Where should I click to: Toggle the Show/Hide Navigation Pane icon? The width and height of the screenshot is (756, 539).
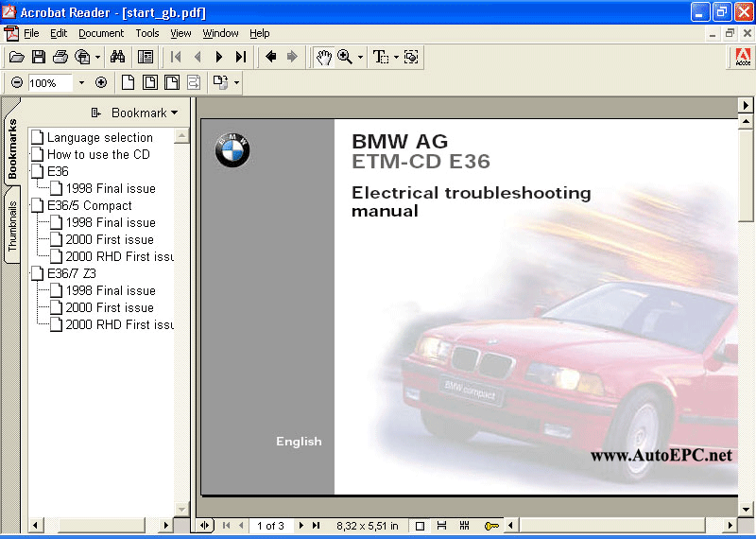tap(146, 57)
